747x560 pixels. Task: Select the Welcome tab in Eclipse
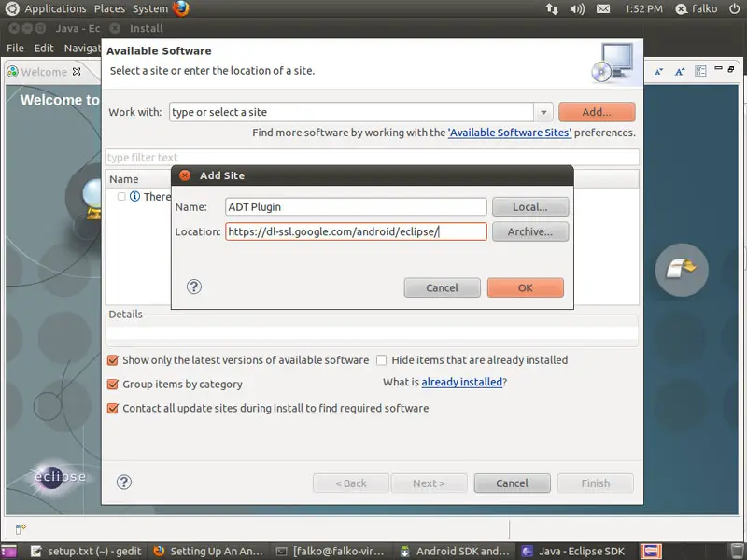click(x=44, y=72)
